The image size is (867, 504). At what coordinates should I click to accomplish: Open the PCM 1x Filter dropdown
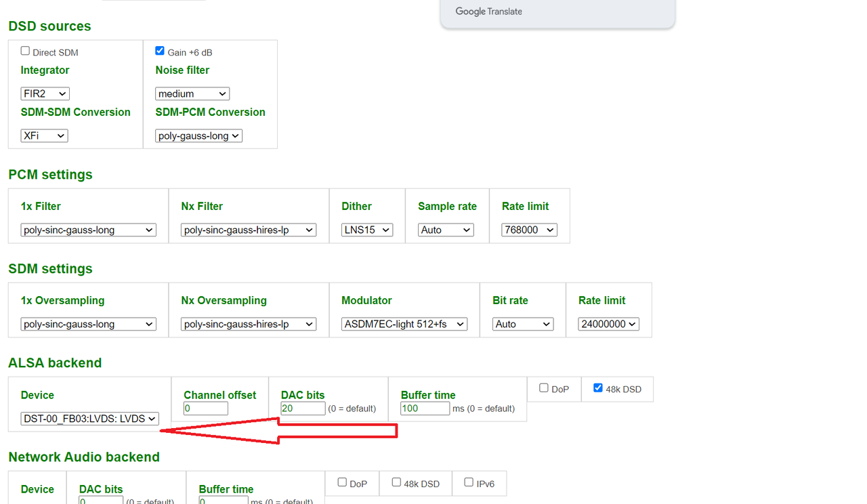point(89,230)
